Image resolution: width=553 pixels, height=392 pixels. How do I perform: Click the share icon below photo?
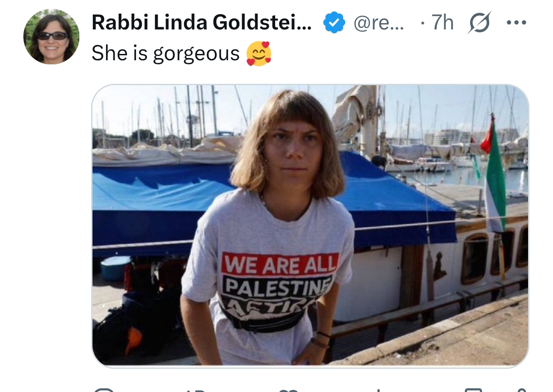(521, 389)
